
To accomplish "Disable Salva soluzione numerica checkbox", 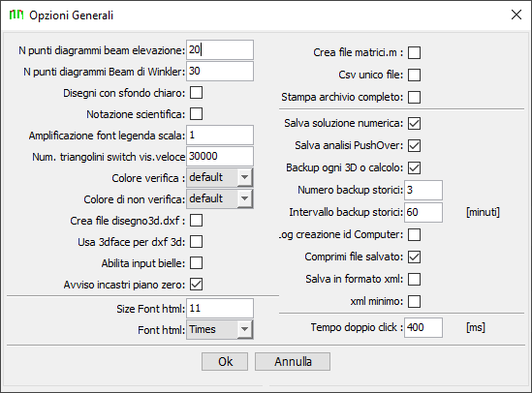I will pyautogui.click(x=415, y=123).
